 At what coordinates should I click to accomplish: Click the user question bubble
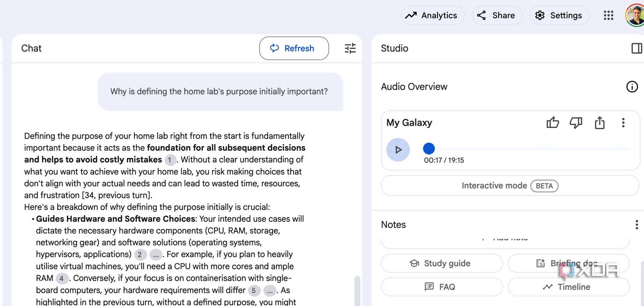(220, 92)
